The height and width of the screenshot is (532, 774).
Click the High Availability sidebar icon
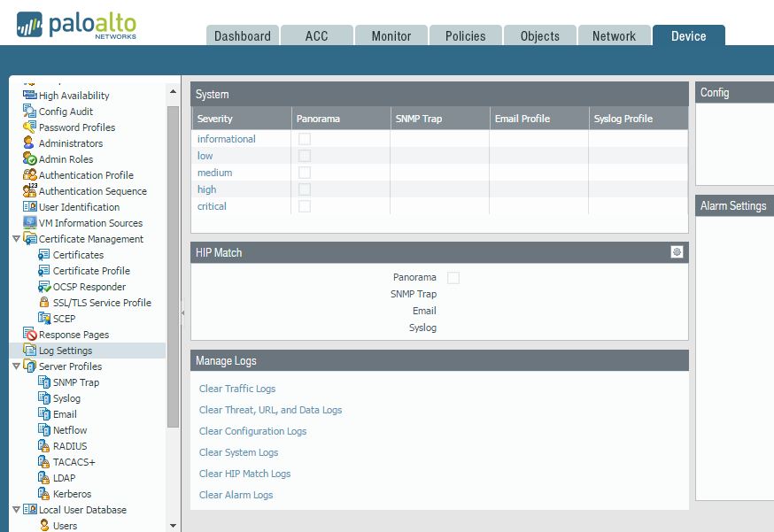point(29,96)
